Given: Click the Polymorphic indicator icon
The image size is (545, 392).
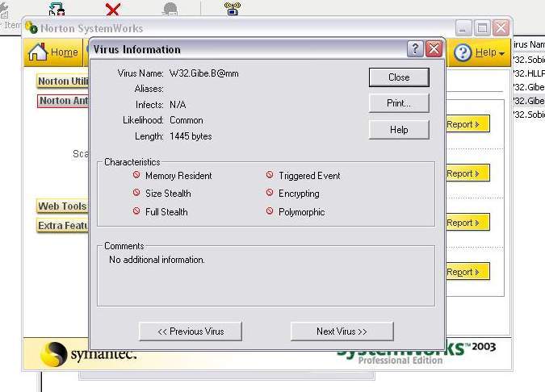Looking at the screenshot, I should point(270,211).
